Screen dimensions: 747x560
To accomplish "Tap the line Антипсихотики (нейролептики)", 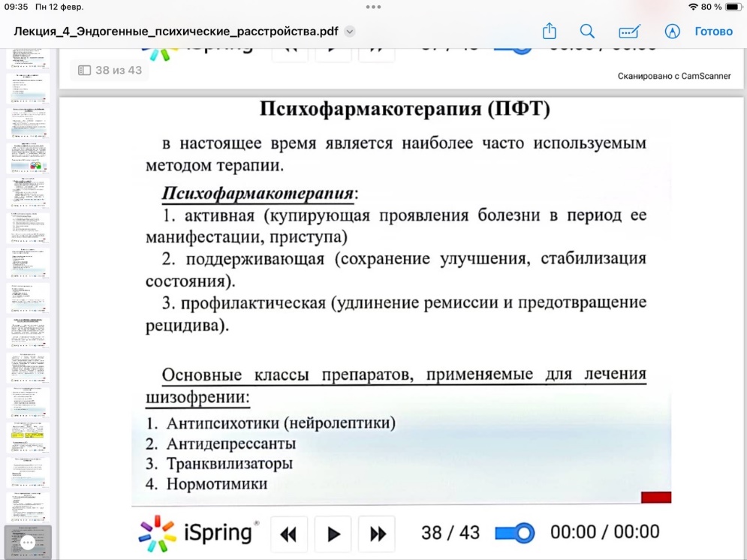I will pos(281,423).
